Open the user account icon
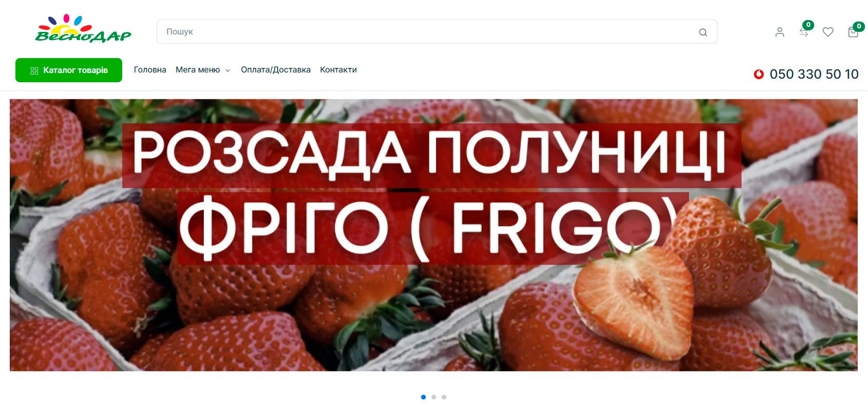 (780, 32)
